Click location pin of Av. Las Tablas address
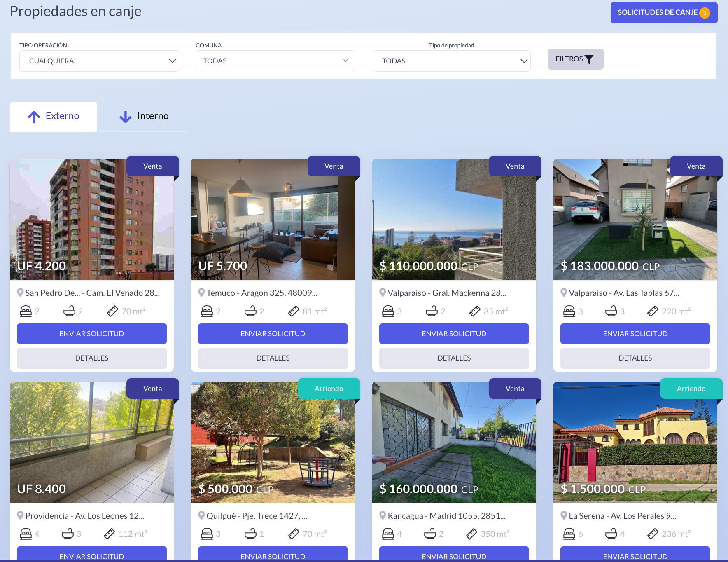Image resolution: width=728 pixels, height=562 pixels. pos(564,293)
